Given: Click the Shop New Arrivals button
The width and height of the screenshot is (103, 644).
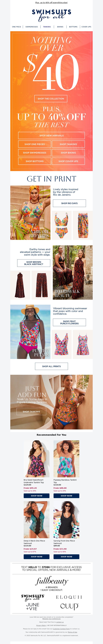Looking at the screenshot, I should [51, 135].
